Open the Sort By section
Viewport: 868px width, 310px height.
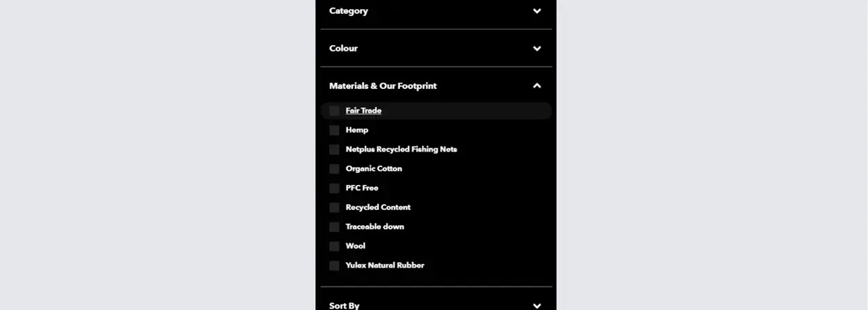click(436, 302)
